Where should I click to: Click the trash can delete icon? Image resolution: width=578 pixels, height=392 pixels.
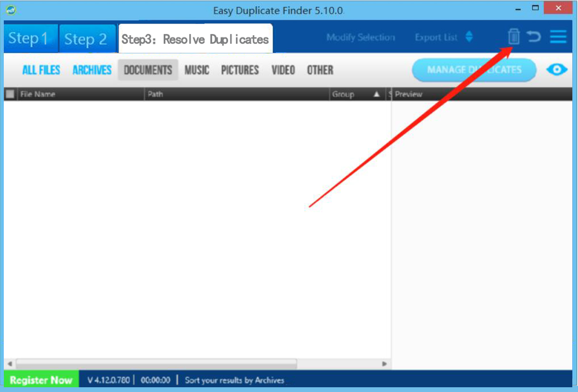514,36
